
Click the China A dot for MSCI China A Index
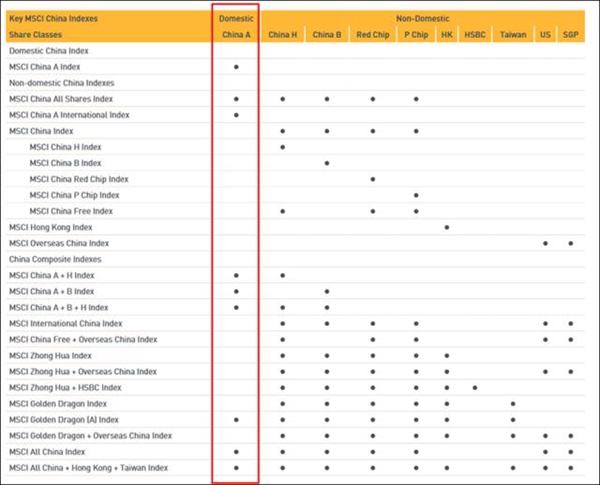tap(236, 67)
